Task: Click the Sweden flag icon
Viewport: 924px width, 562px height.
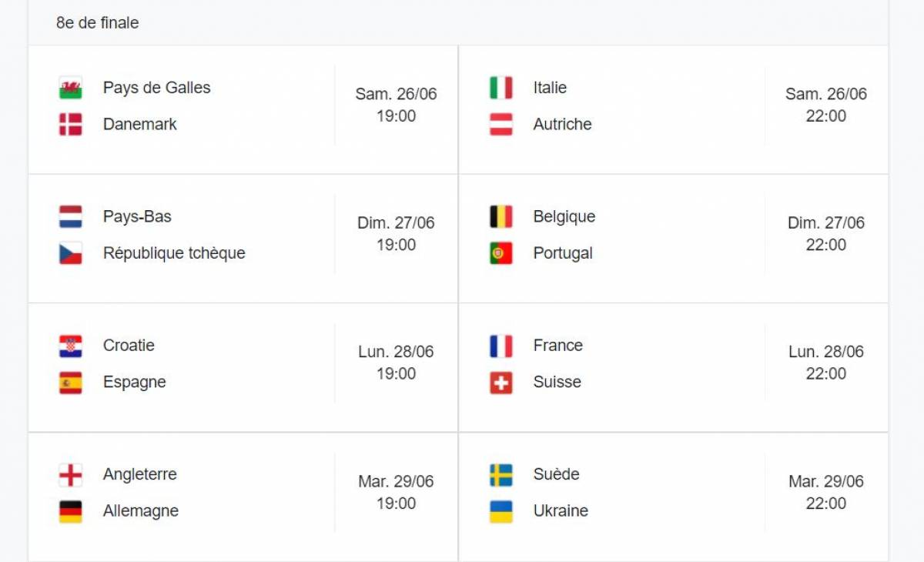Action: pyautogui.click(x=500, y=475)
